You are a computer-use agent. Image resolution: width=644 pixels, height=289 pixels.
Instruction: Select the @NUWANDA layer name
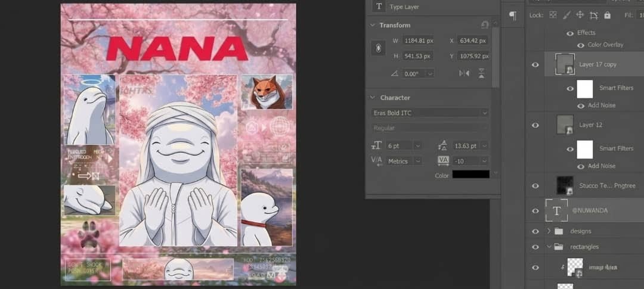click(x=590, y=210)
